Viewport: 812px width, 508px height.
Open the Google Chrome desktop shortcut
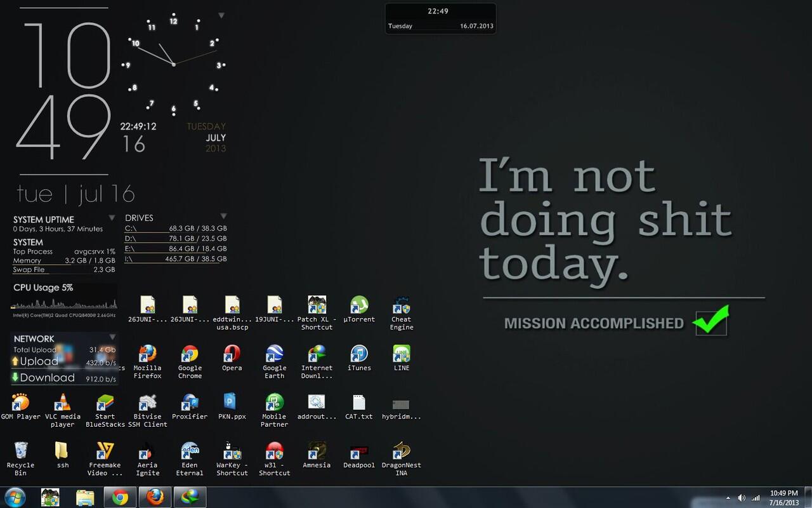190,362
